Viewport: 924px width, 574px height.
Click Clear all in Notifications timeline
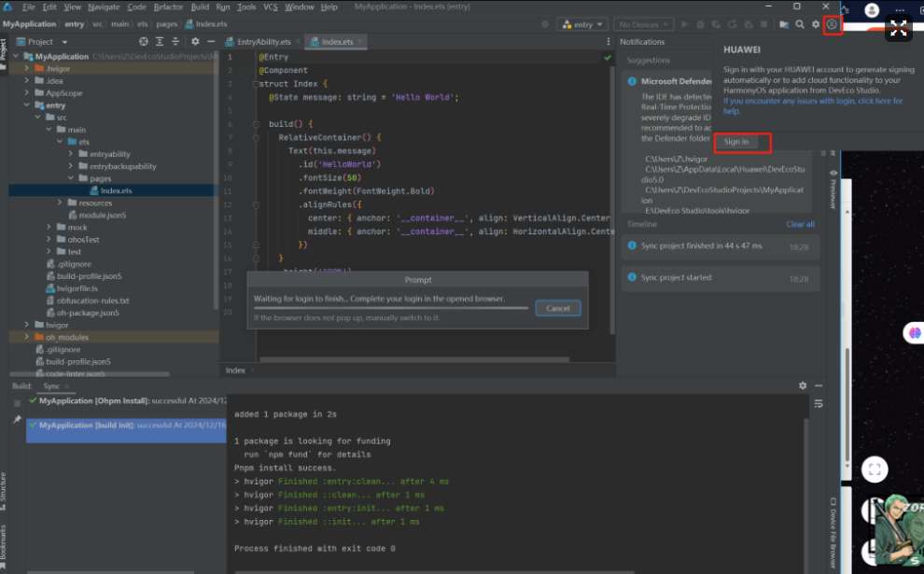[x=800, y=225]
